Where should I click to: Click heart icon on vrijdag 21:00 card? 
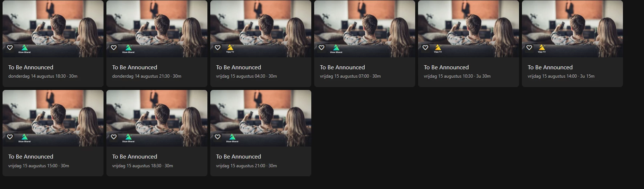tap(218, 137)
